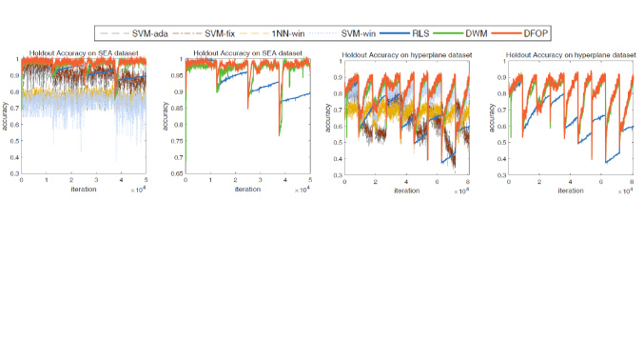Screen dimensions: 644x361
Task: Click the SVM-fix legend label
Action: (x=220, y=33)
